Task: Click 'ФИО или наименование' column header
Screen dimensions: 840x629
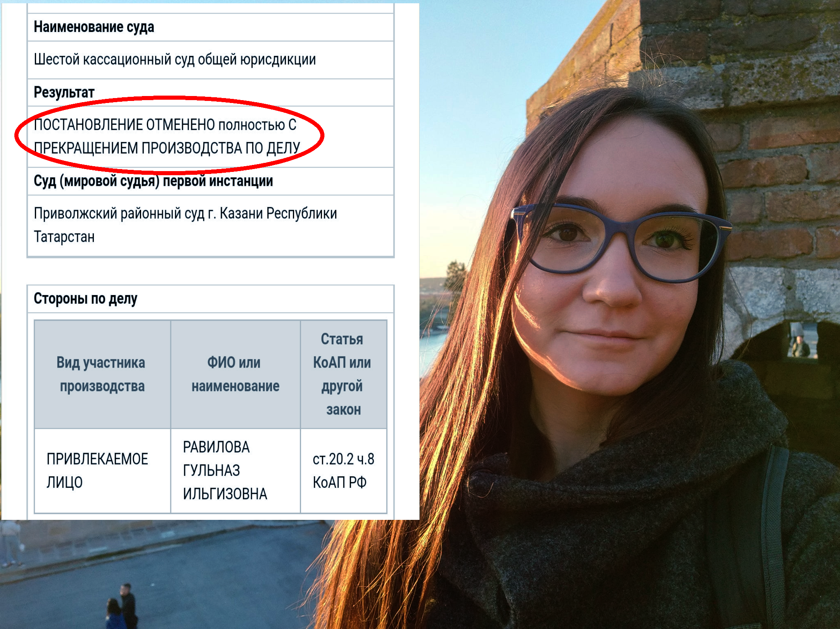Action: [x=235, y=374]
